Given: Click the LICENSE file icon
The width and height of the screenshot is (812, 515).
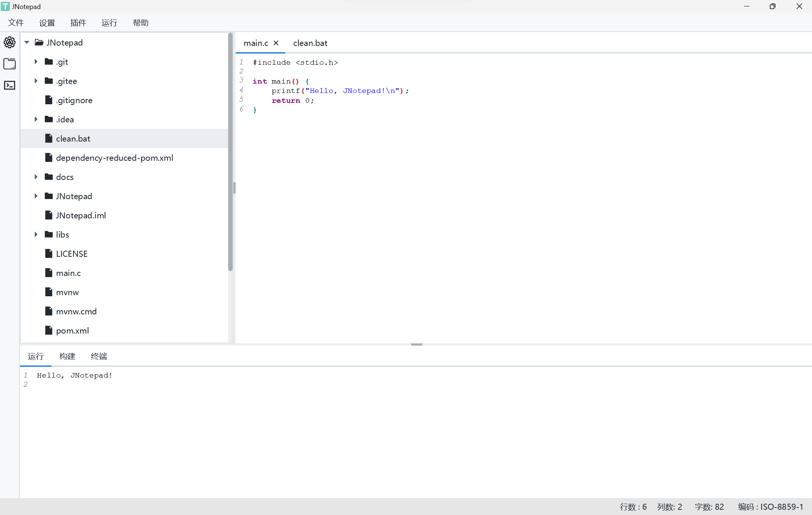Looking at the screenshot, I should click(49, 254).
